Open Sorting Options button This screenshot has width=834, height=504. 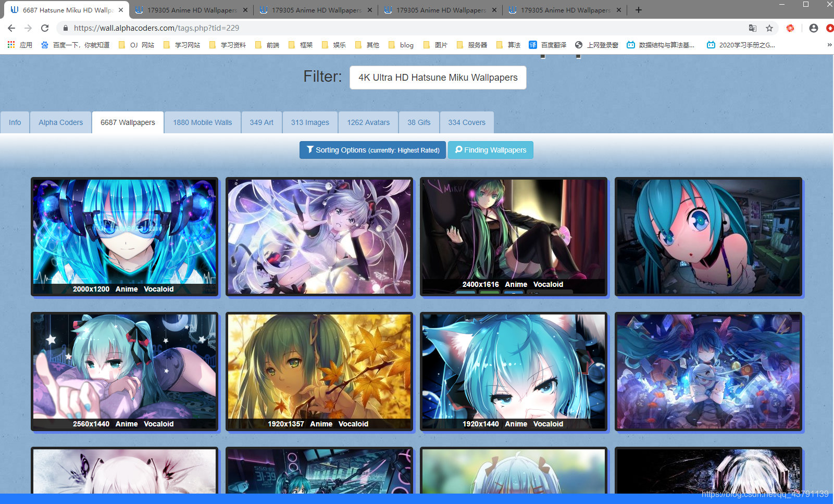pyautogui.click(x=372, y=150)
